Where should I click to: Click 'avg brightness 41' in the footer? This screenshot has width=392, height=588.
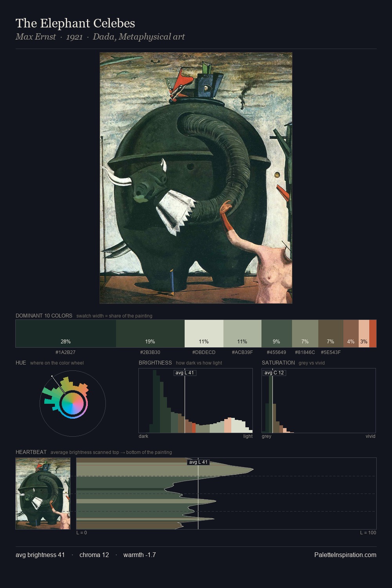click(x=40, y=555)
